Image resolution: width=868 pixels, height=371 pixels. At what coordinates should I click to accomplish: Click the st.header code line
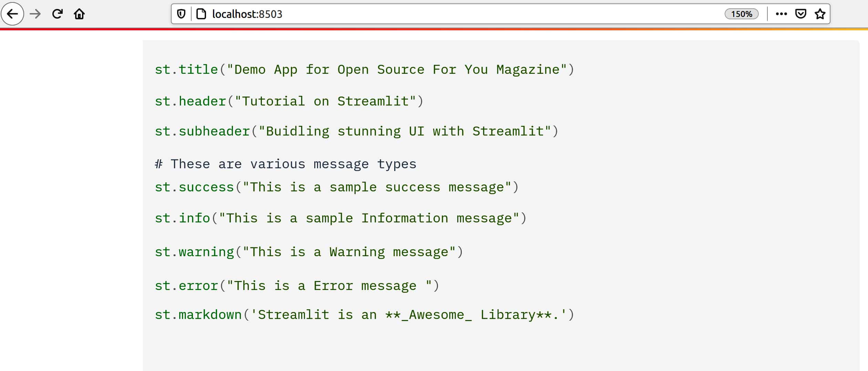289,101
